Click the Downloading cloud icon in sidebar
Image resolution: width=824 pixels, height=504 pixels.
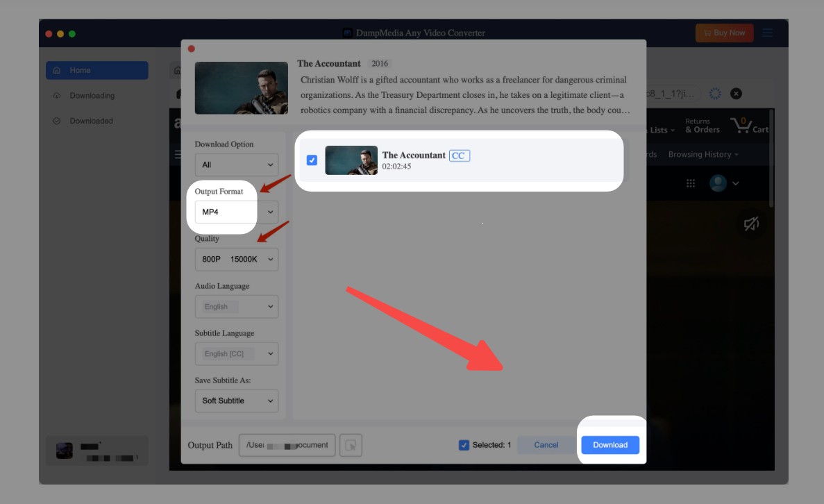tap(57, 96)
